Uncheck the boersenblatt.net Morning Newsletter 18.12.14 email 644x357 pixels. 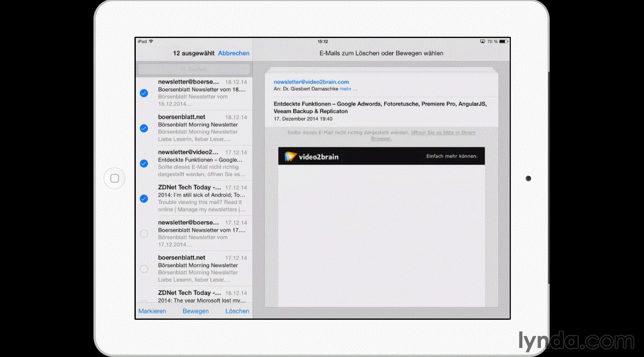tap(143, 128)
